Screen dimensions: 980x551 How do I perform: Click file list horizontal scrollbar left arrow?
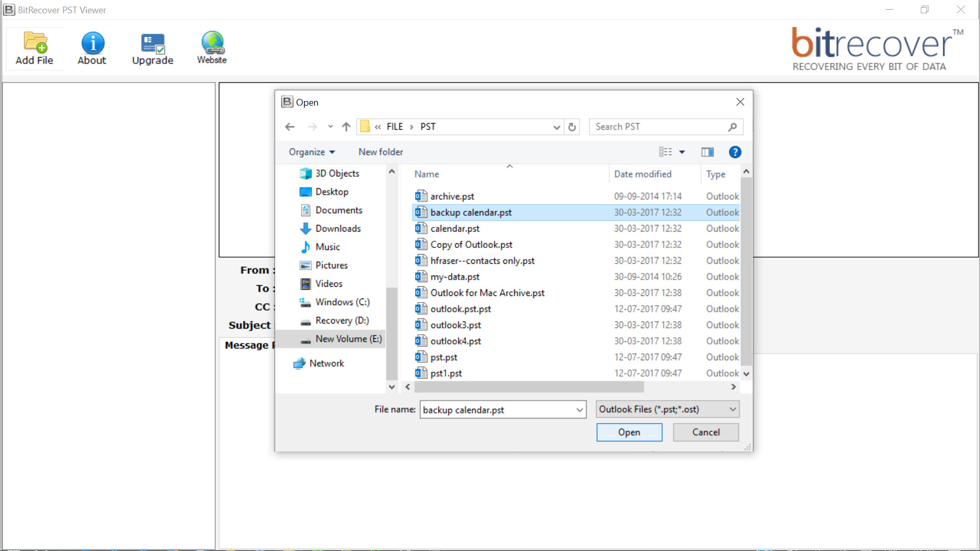(407, 387)
